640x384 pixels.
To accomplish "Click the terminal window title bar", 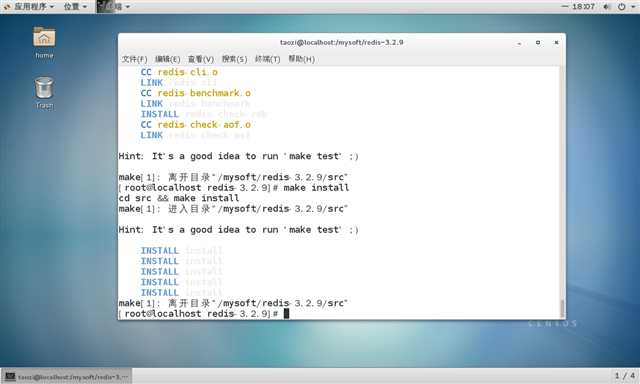I will point(342,42).
